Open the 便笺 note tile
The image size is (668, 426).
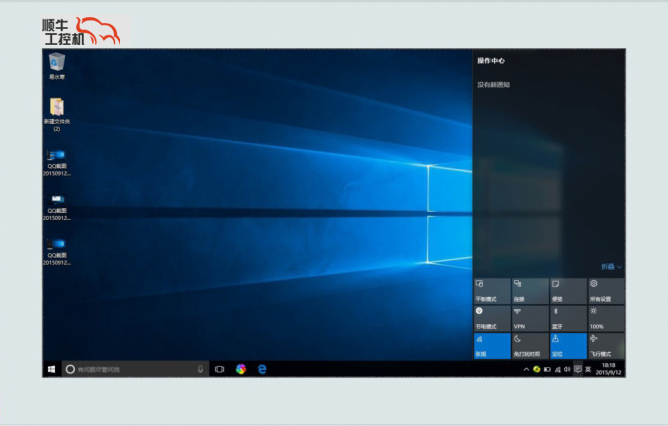568,291
